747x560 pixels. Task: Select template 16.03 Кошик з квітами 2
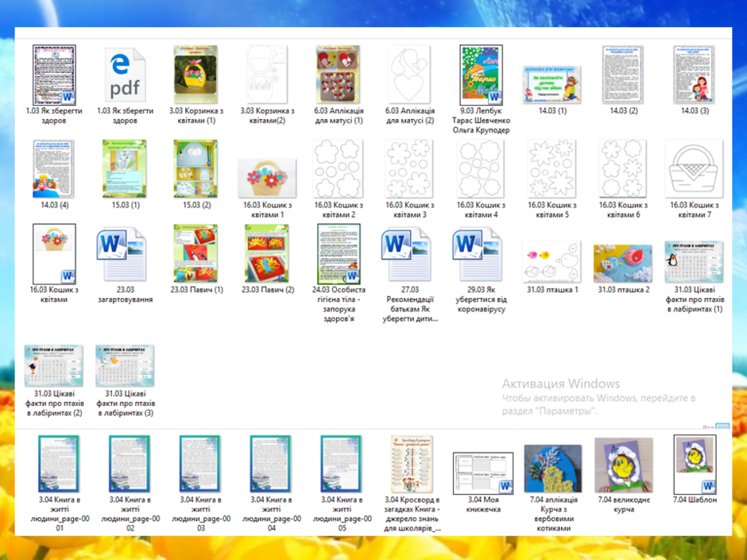click(x=339, y=168)
